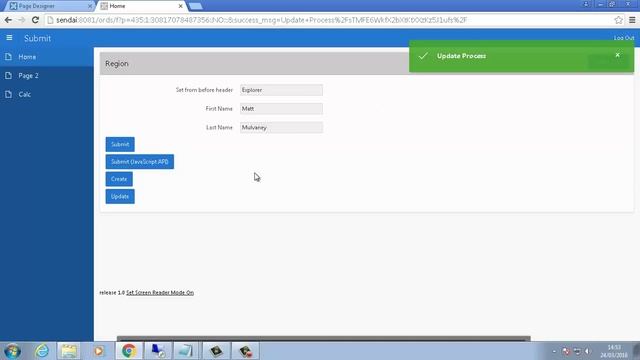
Task: Open the Windows Start menu
Action: [12, 351]
